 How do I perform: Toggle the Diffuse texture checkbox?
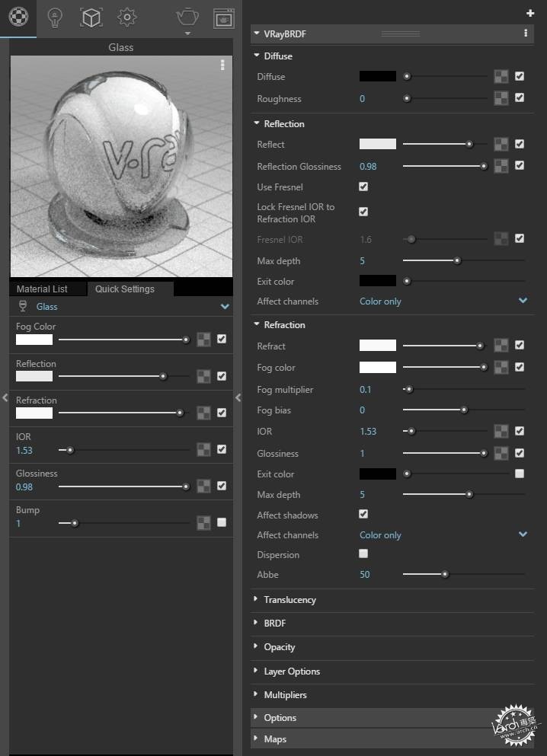pyautogui.click(x=520, y=76)
